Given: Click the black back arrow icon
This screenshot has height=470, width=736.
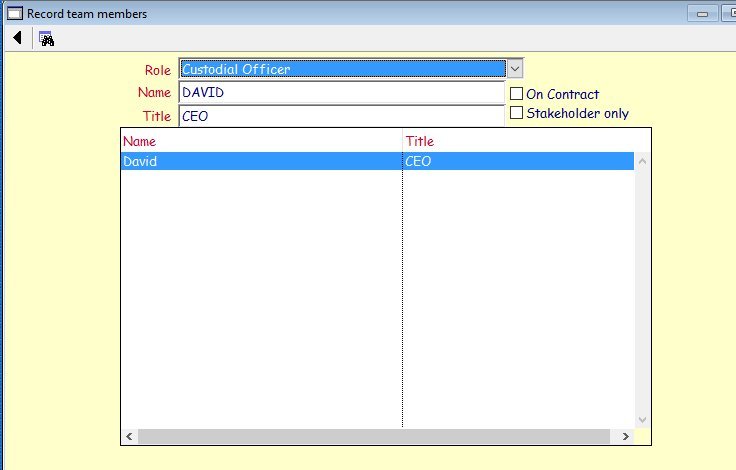Looking at the screenshot, I should coord(17,38).
